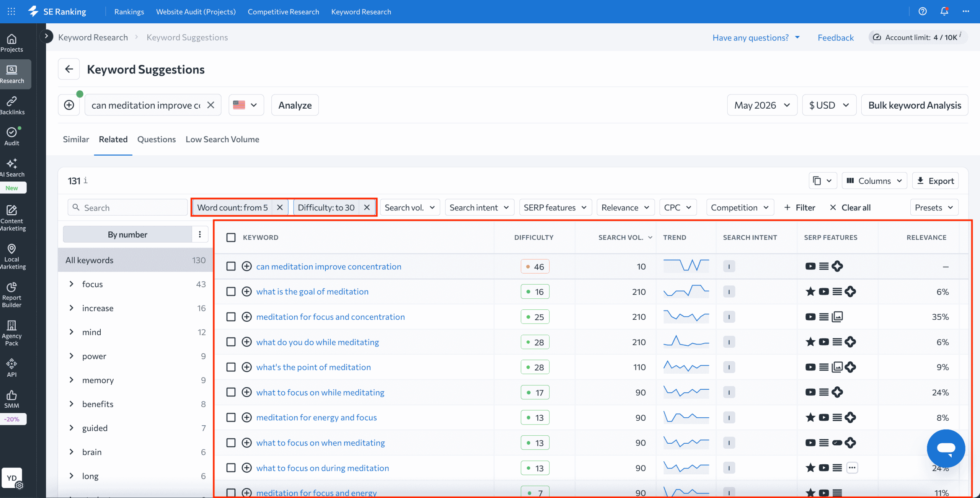
Task: Open the SERP features filter dropdown
Action: point(555,207)
